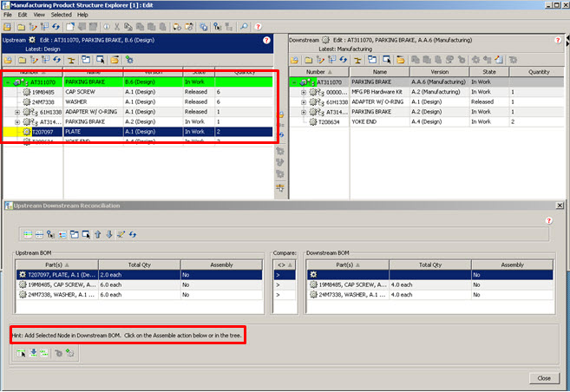Select the 19M8485 CAP SCREW upstream row

click(138, 92)
